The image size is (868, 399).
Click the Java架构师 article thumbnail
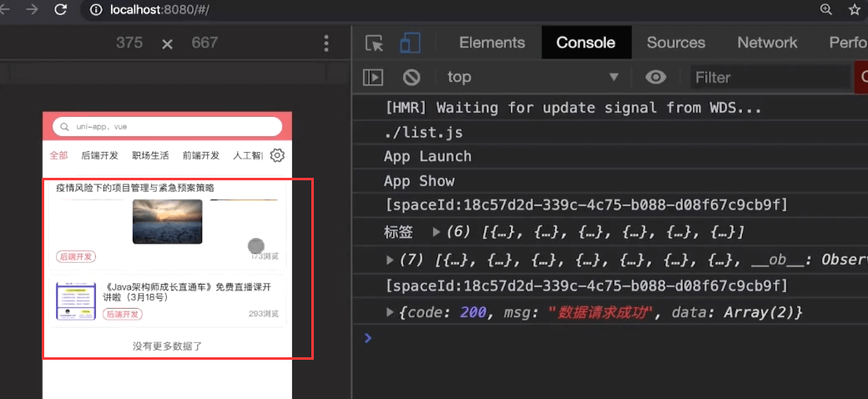pos(76,301)
